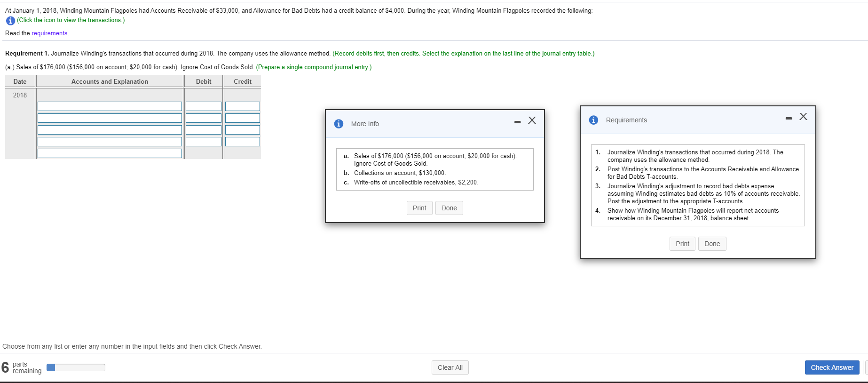
Task: Click requirement 4 about net accounts receivable
Action: coord(693,214)
